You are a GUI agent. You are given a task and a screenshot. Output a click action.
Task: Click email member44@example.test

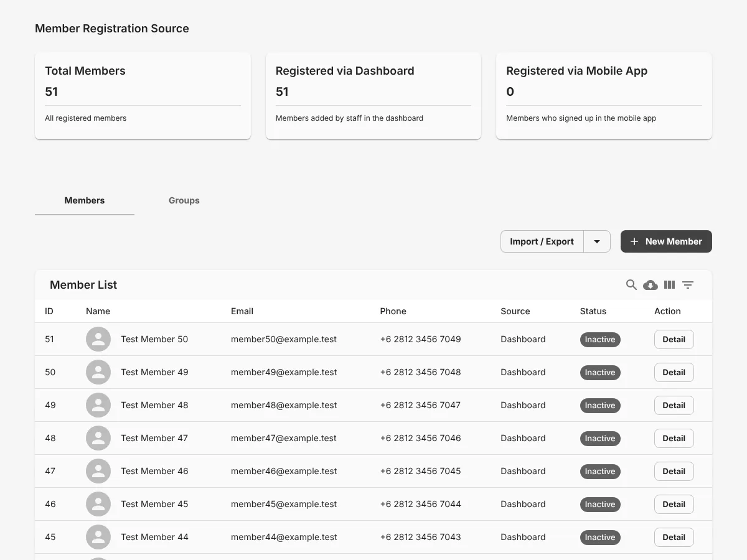[284, 537]
